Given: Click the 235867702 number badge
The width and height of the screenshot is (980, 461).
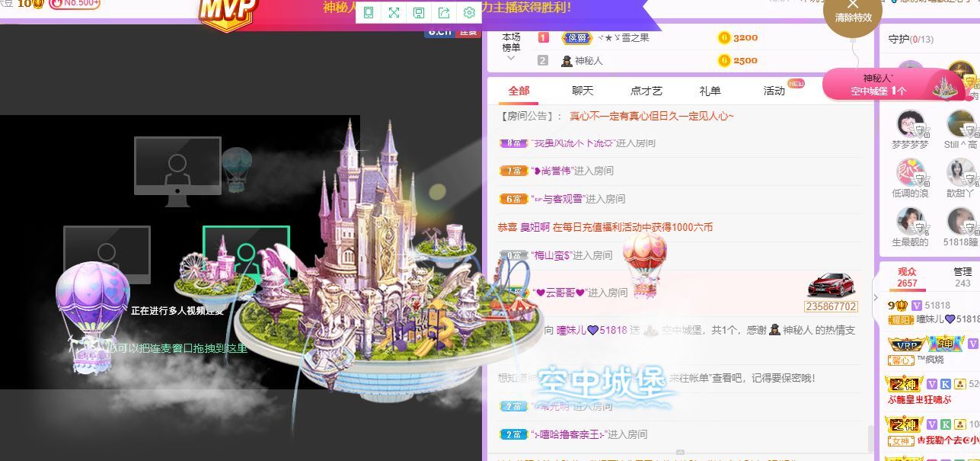Looking at the screenshot, I should (x=831, y=306).
